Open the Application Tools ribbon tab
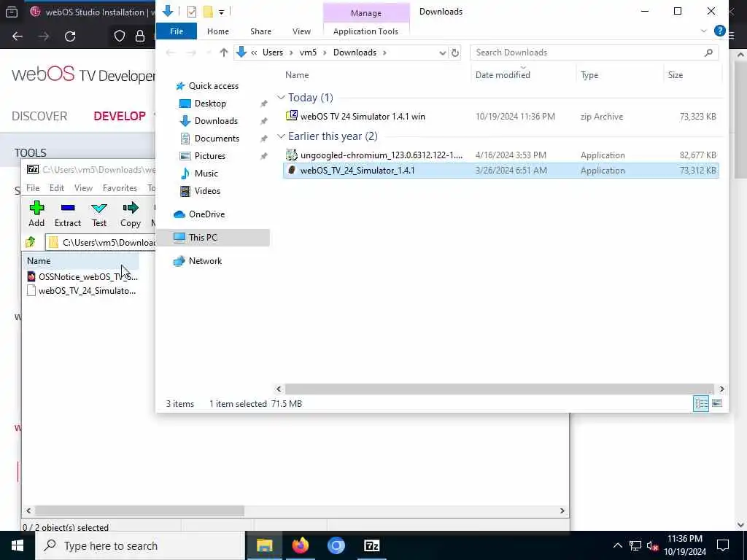 365,31
